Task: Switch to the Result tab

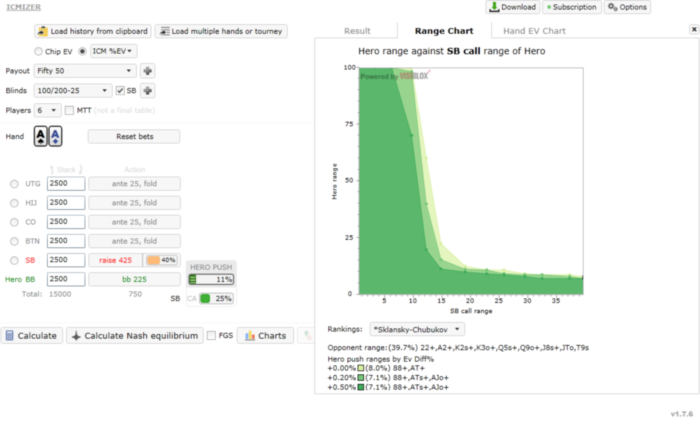Action: (x=357, y=31)
